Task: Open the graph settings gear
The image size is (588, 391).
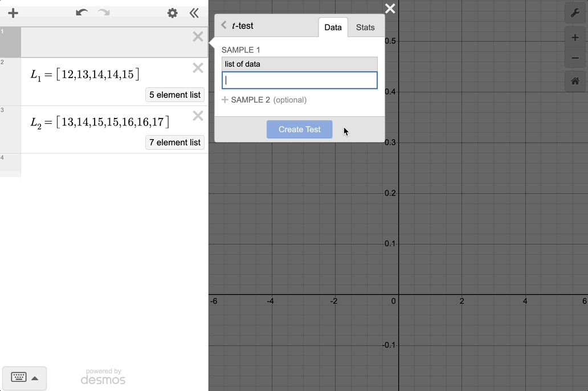Action: [x=172, y=13]
